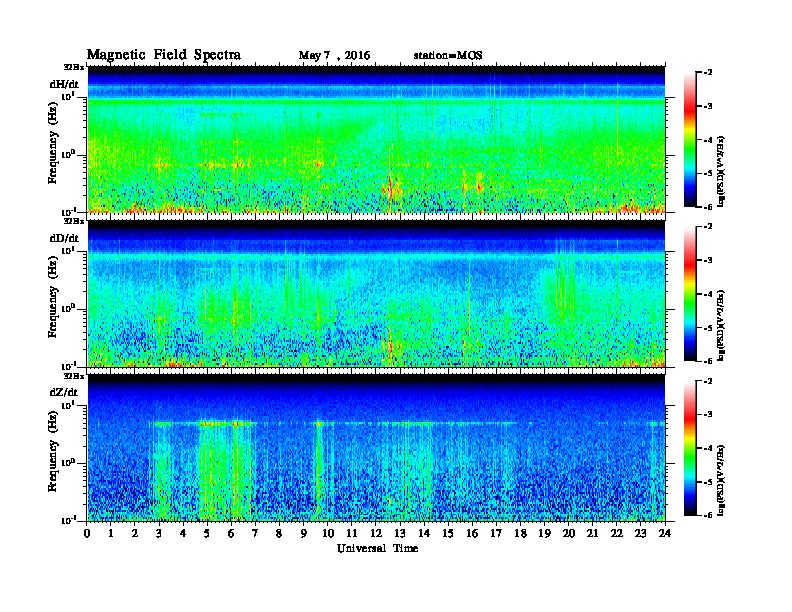Click the "15" hour tick label
792x612 pixels.
click(448, 533)
